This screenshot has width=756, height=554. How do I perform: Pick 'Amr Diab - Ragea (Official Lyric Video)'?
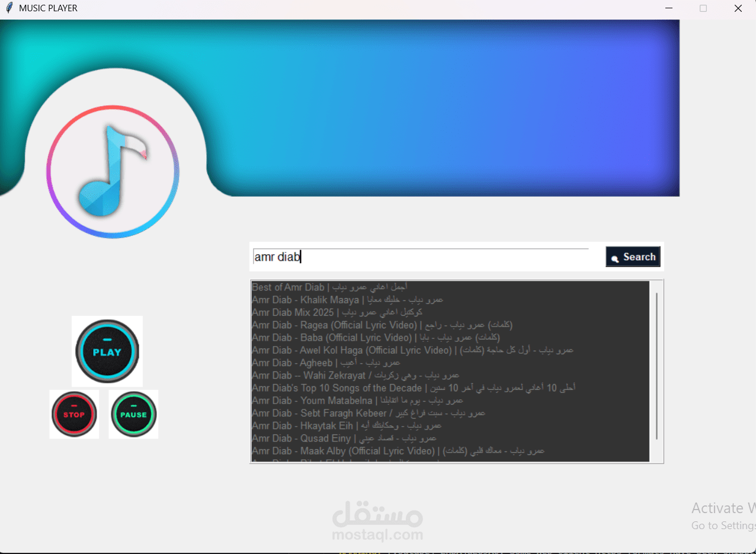(x=381, y=325)
